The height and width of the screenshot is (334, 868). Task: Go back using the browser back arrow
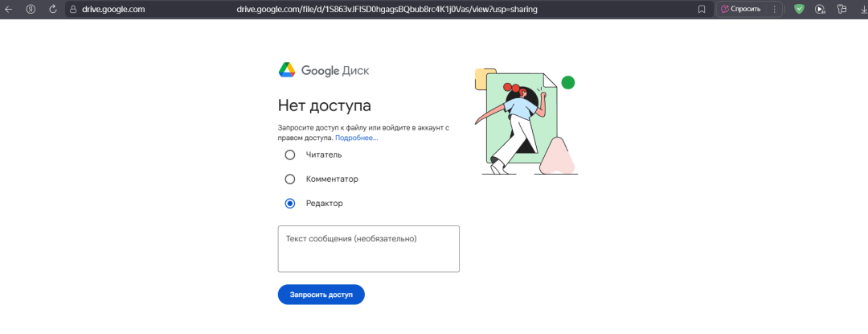pos(8,10)
